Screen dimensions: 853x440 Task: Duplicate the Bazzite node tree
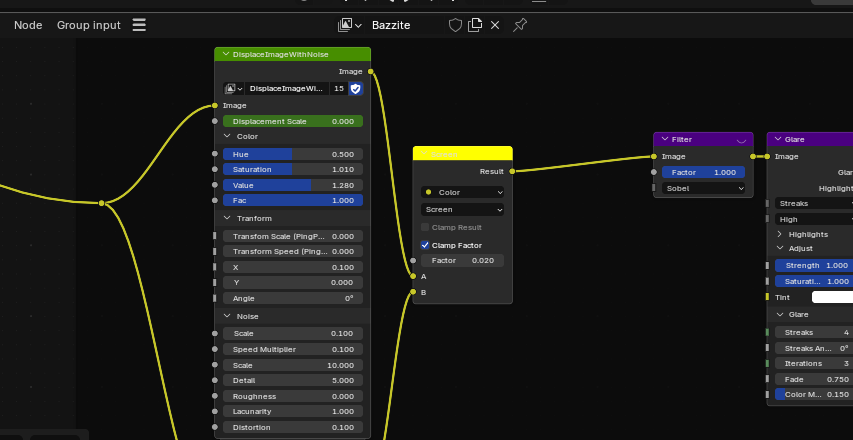click(x=475, y=25)
